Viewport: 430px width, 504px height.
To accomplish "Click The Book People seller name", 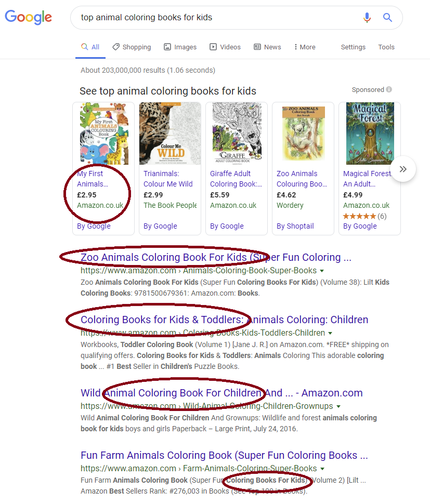I will tap(170, 205).
